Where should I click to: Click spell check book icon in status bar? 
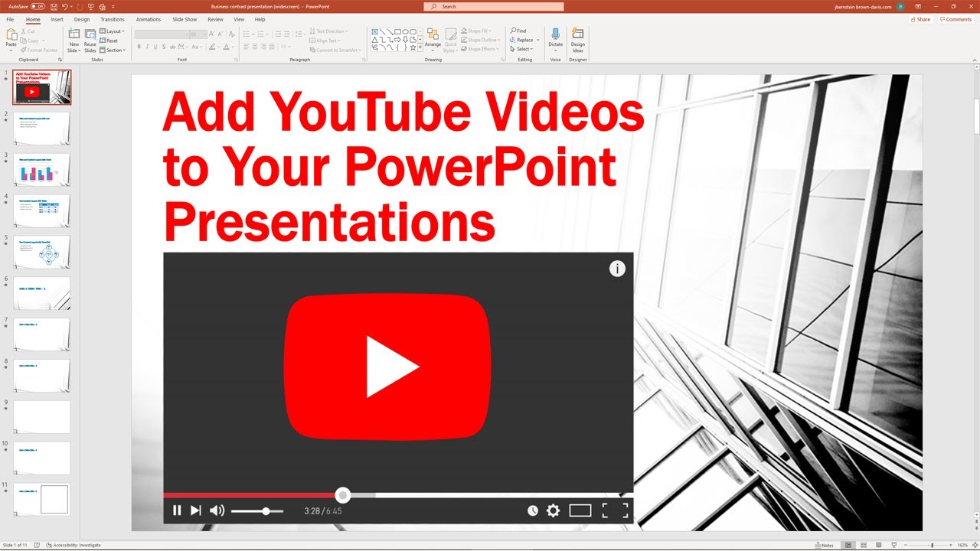[38, 546]
